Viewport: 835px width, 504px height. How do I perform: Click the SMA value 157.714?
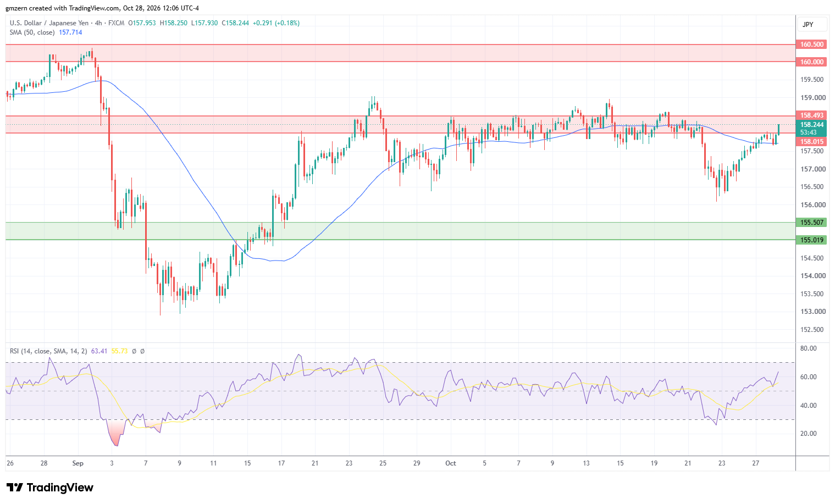coord(70,32)
